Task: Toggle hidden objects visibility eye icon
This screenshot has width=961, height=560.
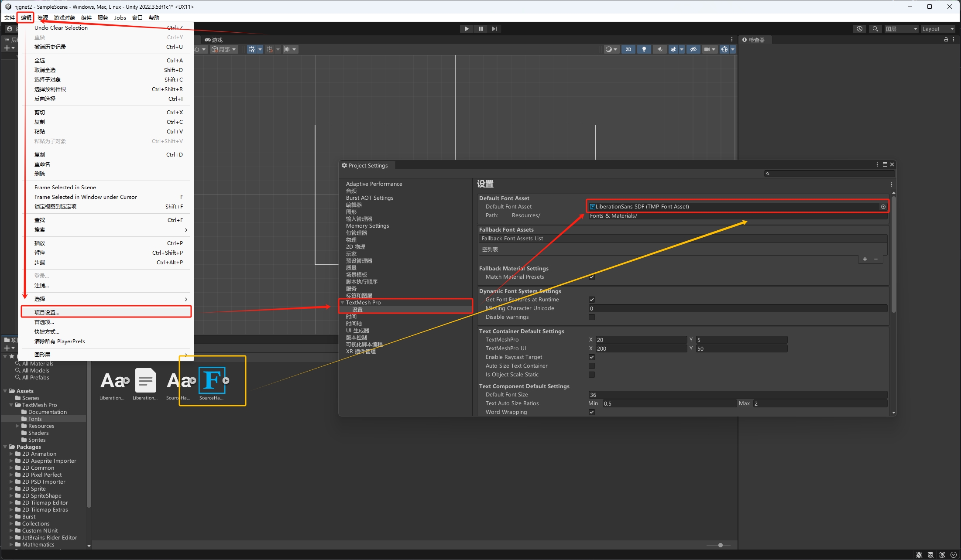Action: [693, 49]
